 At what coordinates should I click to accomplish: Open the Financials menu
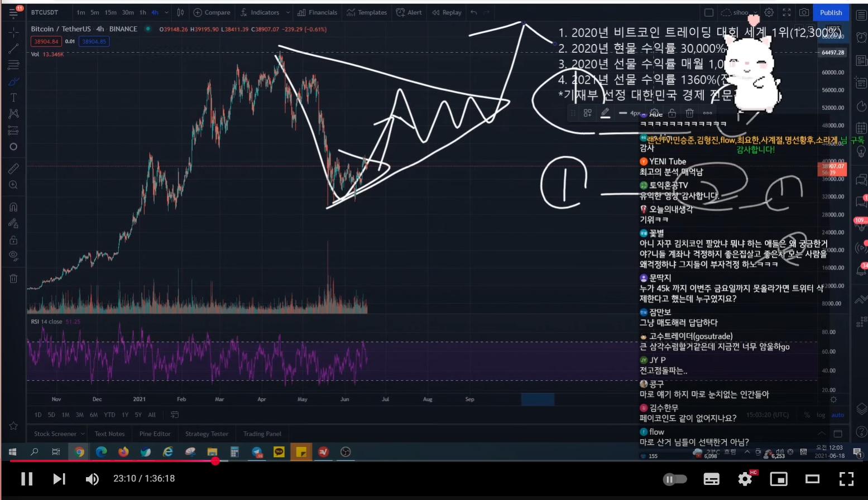coord(317,12)
